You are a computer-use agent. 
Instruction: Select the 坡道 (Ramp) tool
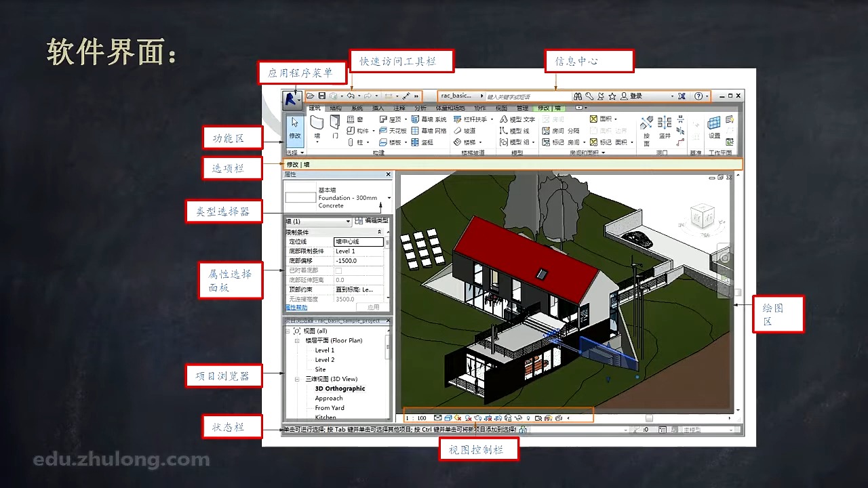click(x=465, y=131)
